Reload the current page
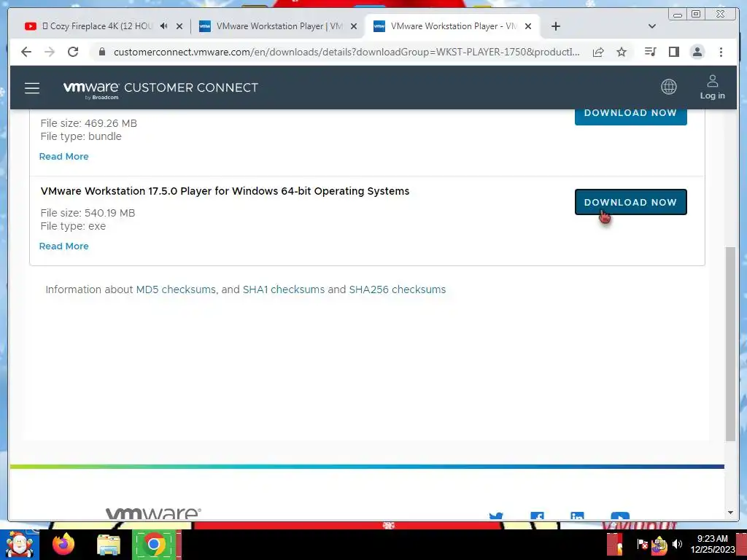This screenshot has height=560, width=747. 73,52
